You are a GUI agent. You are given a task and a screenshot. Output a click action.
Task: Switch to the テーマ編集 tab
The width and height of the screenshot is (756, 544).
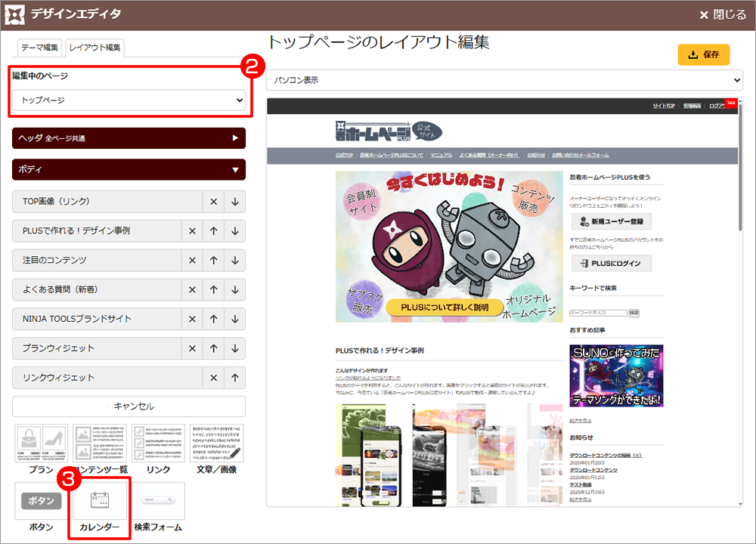point(39,48)
